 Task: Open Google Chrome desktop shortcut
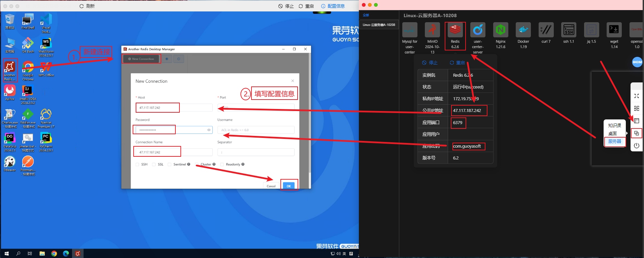click(x=28, y=71)
